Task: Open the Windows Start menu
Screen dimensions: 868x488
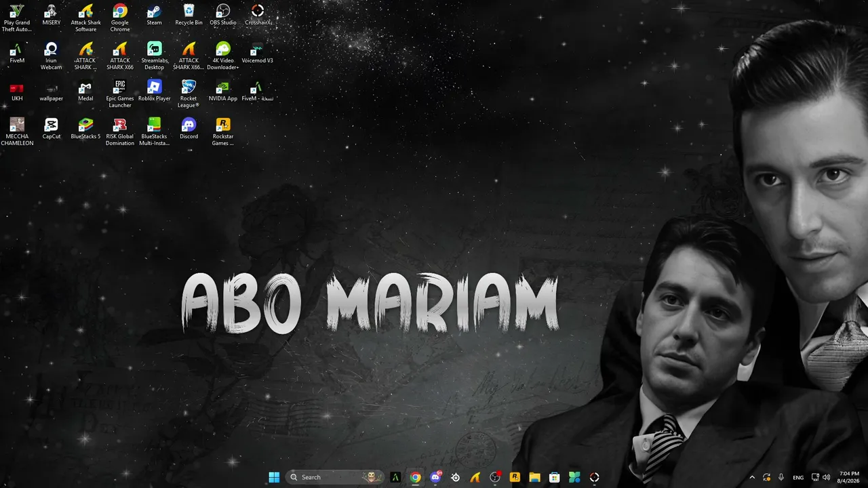Action: (274, 477)
